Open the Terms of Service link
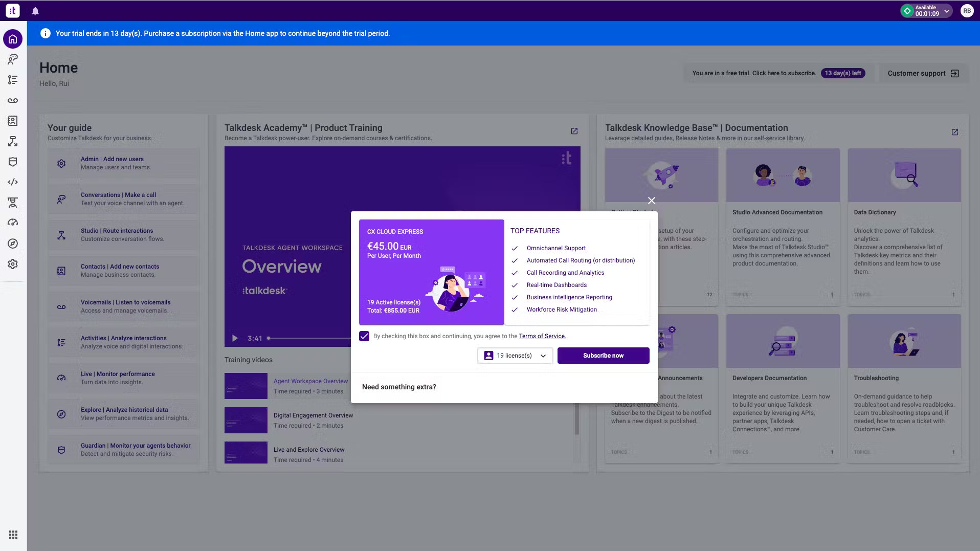Screen dimensions: 980x551 click(x=542, y=336)
